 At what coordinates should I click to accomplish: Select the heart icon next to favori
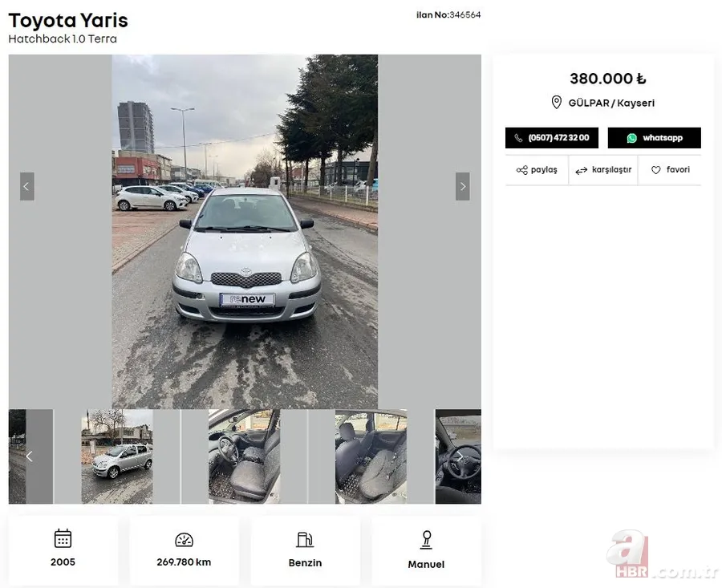click(x=655, y=169)
